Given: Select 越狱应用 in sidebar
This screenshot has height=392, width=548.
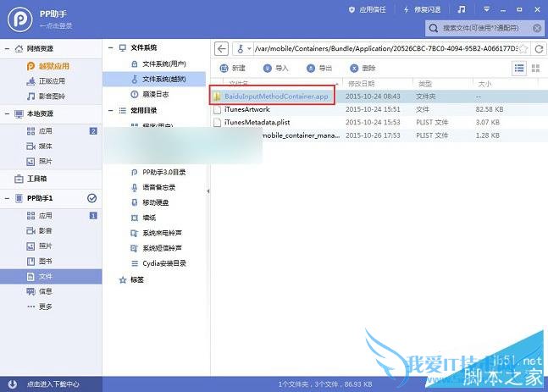Looking at the screenshot, I should pyautogui.click(x=48, y=66).
